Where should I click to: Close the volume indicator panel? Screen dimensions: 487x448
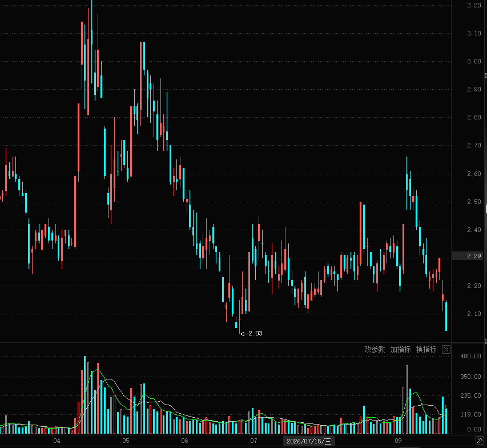pos(446,350)
